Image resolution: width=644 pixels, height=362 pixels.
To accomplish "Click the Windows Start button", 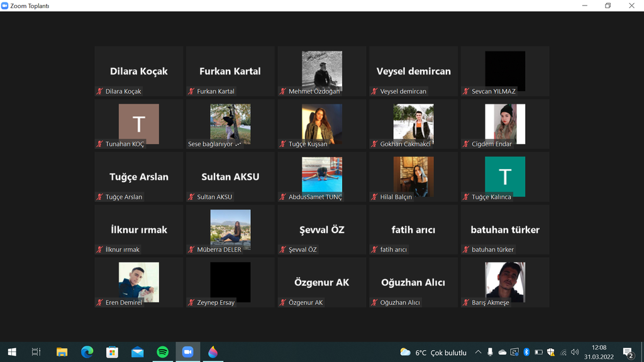I will [x=11, y=352].
